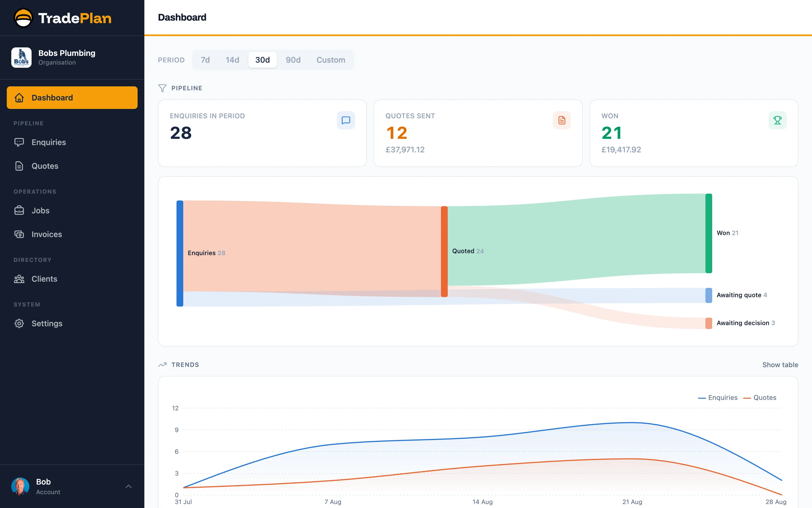The width and height of the screenshot is (812, 508).
Task: Select the 14d period
Action: tap(232, 60)
